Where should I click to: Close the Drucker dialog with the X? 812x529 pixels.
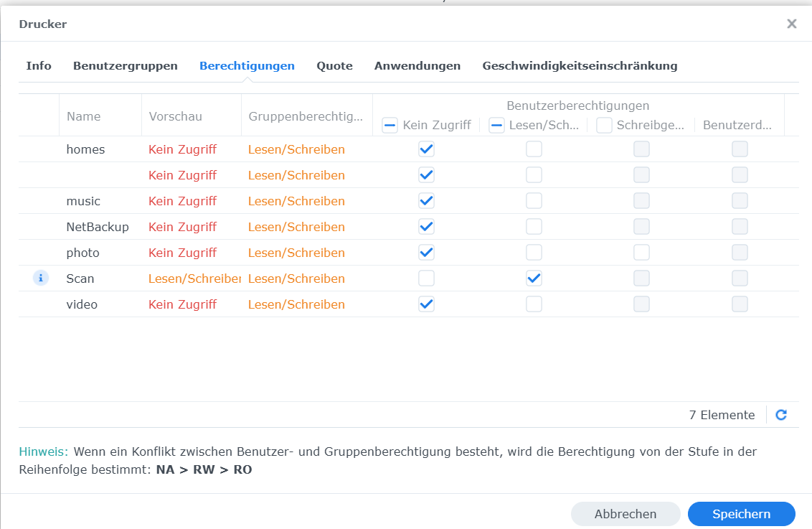tap(791, 24)
